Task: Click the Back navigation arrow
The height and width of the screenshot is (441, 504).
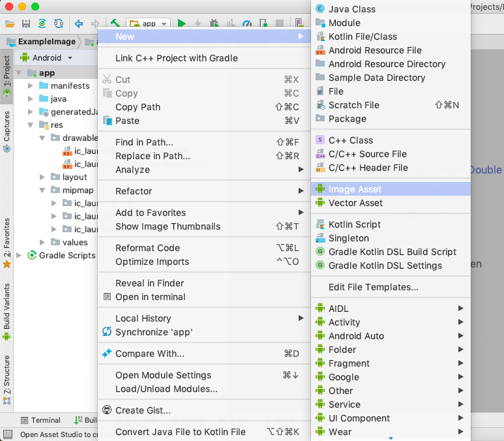Action: pos(79,23)
